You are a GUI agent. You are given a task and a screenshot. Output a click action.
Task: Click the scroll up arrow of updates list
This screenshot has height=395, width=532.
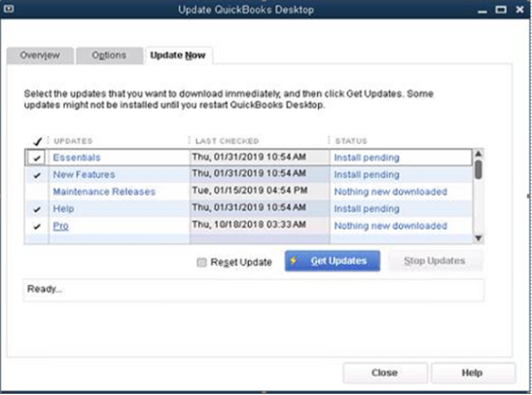click(x=479, y=154)
